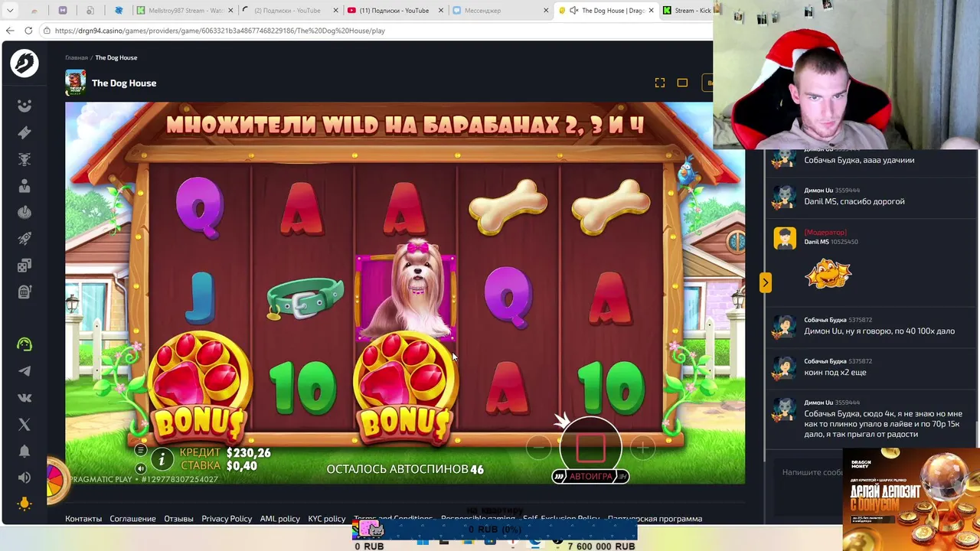Open the smiley face sidebar icon
980x551 pixels.
coord(24,106)
